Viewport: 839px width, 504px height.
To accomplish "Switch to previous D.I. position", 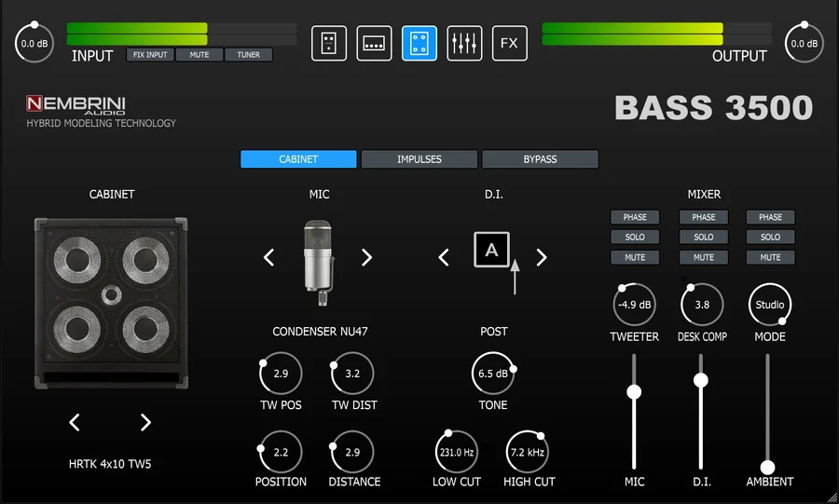I will (444, 258).
